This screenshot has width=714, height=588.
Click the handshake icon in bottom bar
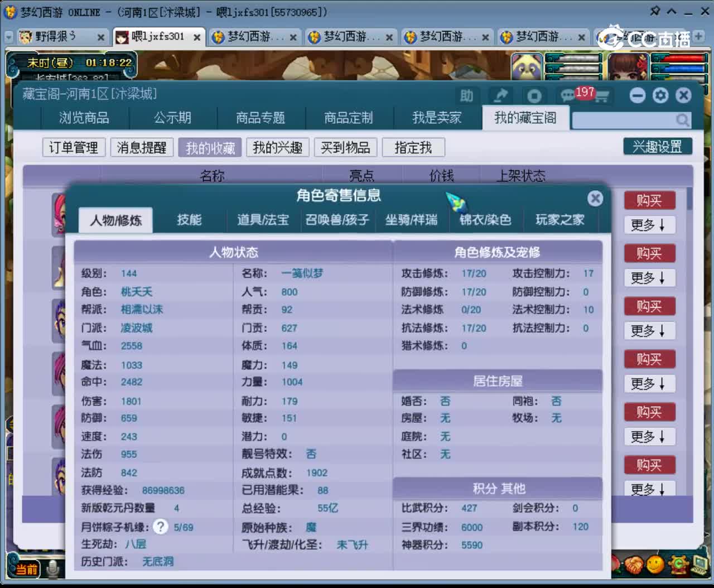click(x=634, y=565)
